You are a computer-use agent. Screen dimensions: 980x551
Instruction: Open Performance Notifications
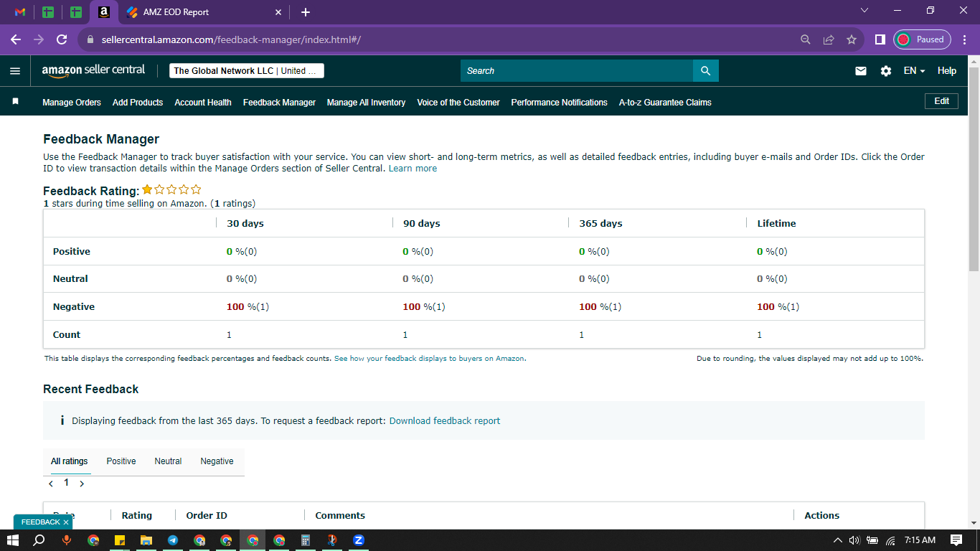pyautogui.click(x=559, y=103)
